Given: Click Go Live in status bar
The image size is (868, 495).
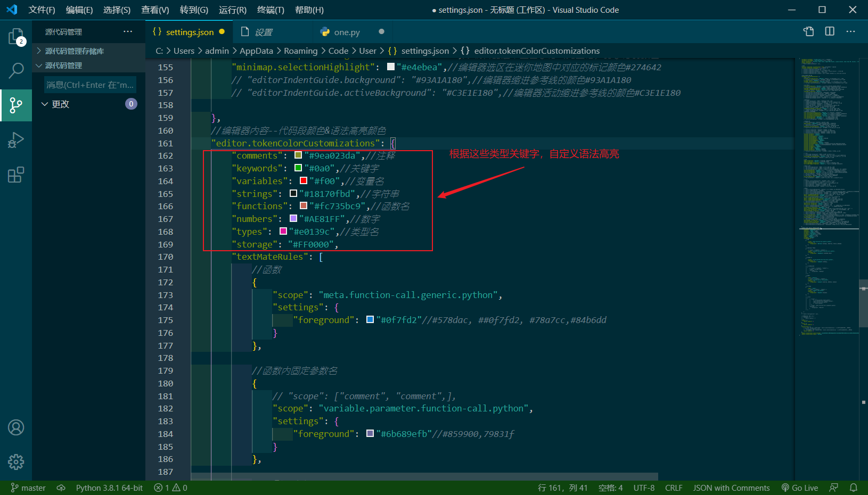Looking at the screenshot, I should point(799,488).
